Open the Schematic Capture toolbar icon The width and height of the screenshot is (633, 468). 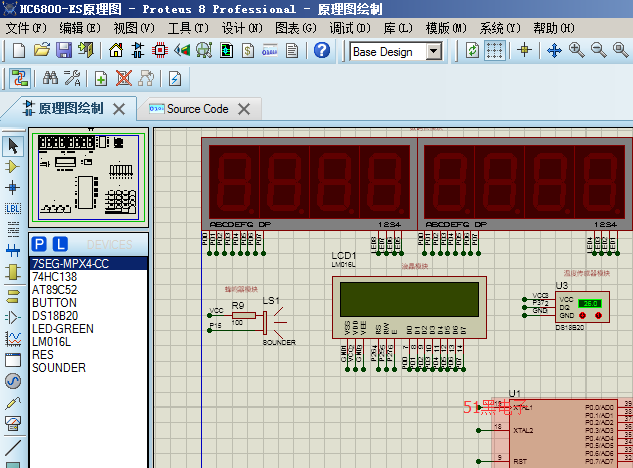tap(138, 50)
